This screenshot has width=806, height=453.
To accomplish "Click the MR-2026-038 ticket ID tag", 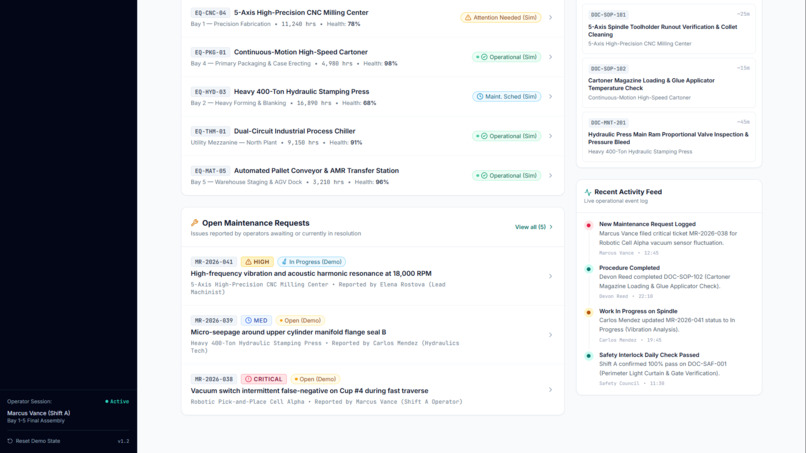I will click(x=214, y=379).
